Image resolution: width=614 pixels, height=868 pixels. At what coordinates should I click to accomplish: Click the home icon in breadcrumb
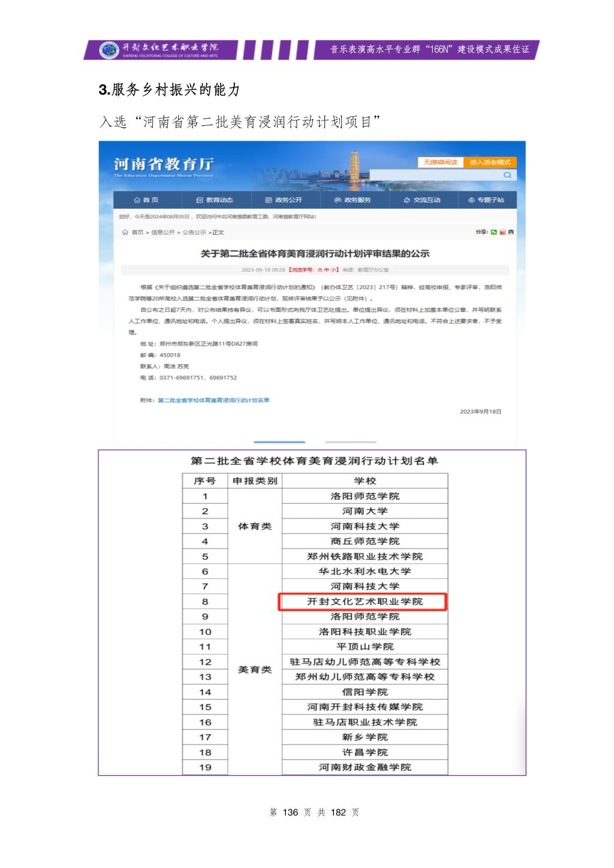(x=125, y=232)
